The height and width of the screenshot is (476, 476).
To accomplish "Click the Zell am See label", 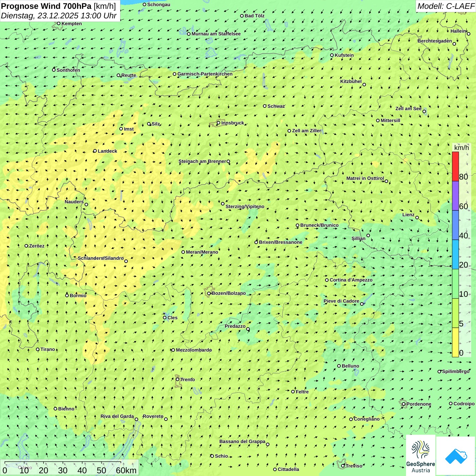I will [x=408, y=108].
